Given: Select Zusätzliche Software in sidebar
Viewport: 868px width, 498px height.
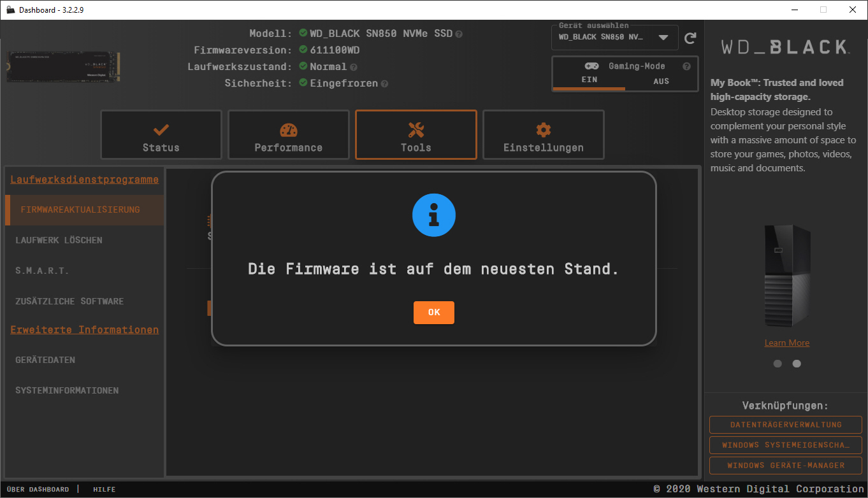Looking at the screenshot, I should (85, 301).
